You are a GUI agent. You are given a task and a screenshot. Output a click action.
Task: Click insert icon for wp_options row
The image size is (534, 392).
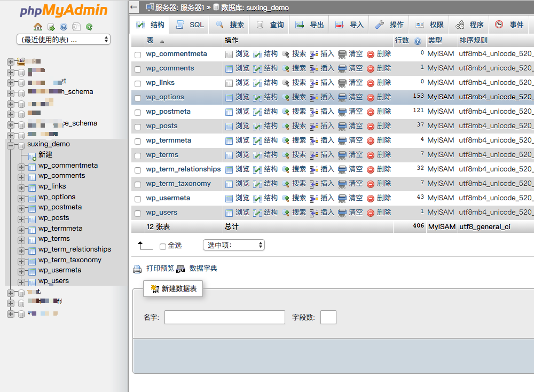point(314,97)
